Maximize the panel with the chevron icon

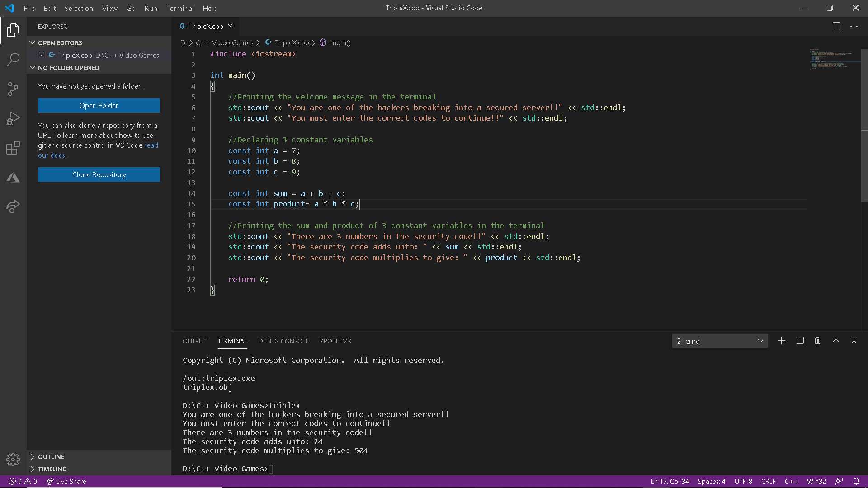[x=836, y=341]
